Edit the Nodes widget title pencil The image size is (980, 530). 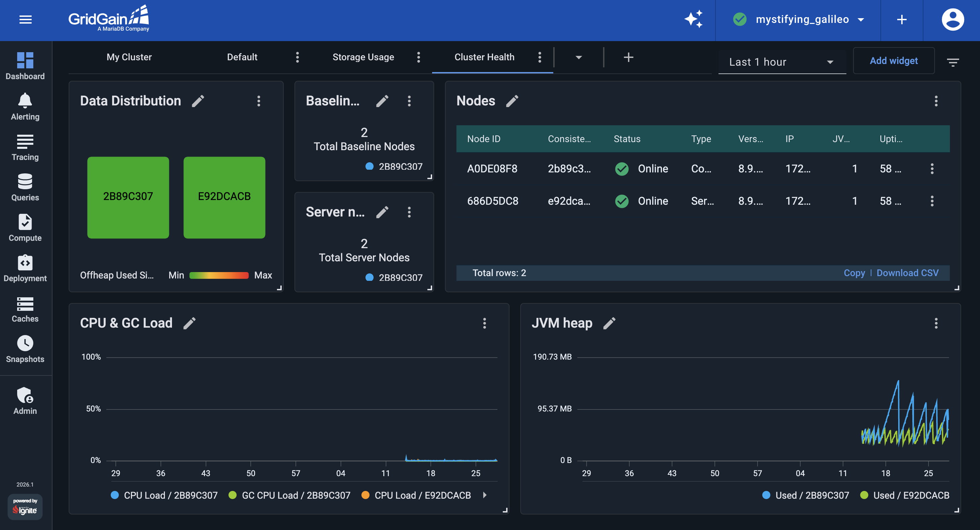(x=512, y=101)
